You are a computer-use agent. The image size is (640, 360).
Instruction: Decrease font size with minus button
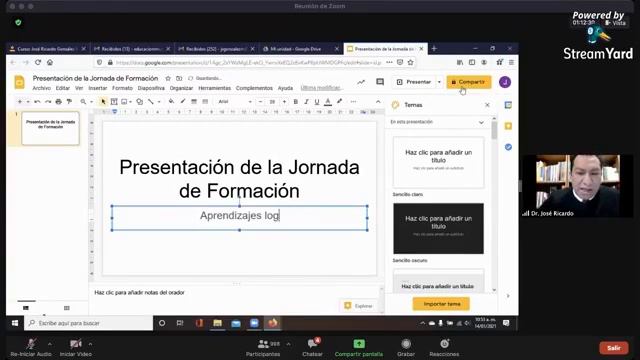point(260,102)
